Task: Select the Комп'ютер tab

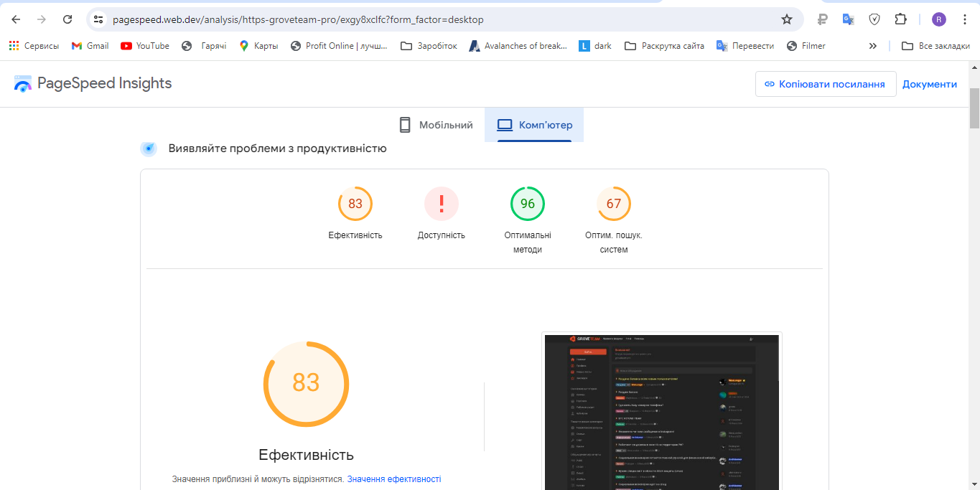Action: tap(535, 125)
